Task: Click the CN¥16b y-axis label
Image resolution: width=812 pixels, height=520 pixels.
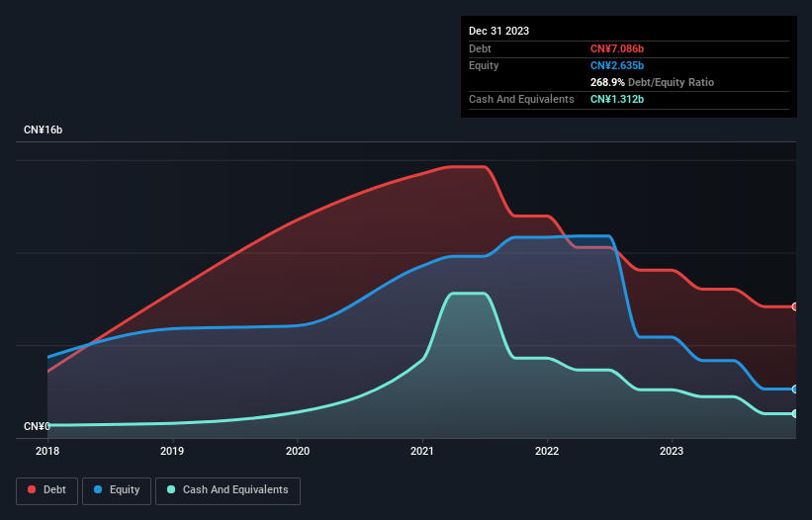Action: pos(43,130)
